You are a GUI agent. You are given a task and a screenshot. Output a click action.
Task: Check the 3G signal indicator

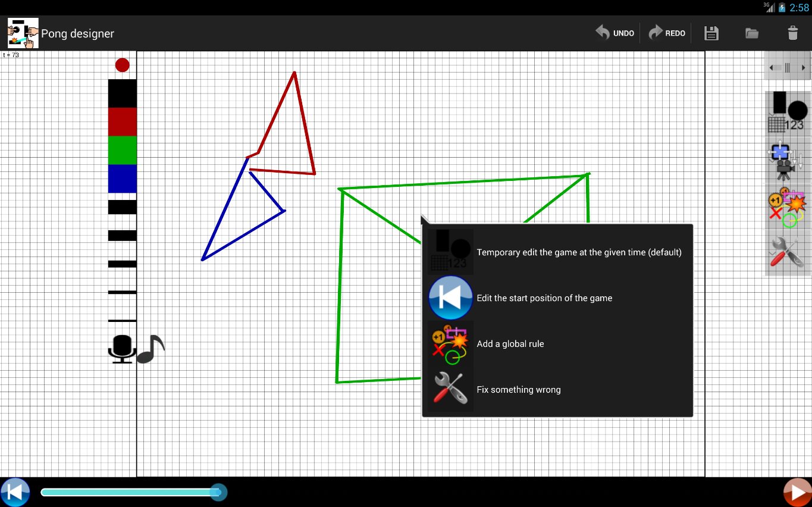pos(770,7)
